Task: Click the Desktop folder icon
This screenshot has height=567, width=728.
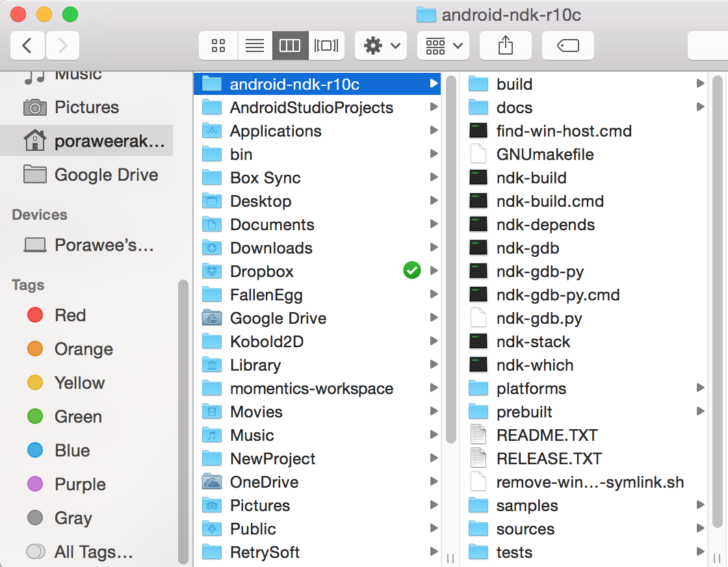Action: coord(212,201)
